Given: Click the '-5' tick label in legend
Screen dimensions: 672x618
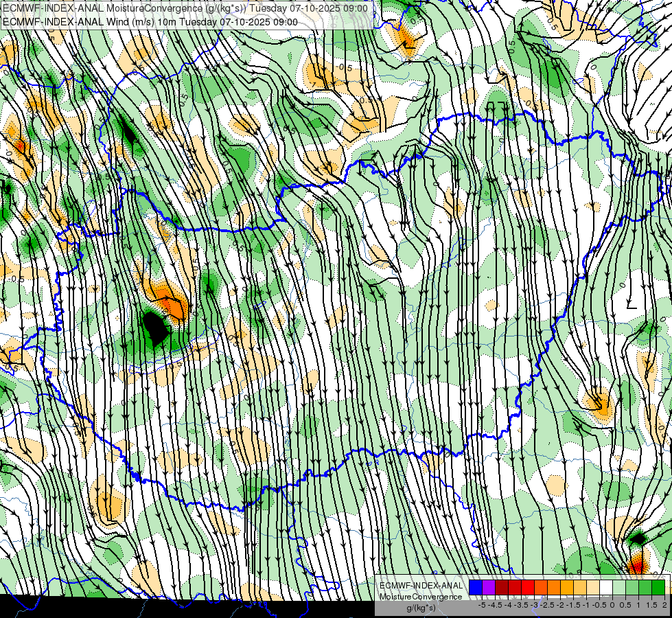Looking at the screenshot, I should point(482,605).
